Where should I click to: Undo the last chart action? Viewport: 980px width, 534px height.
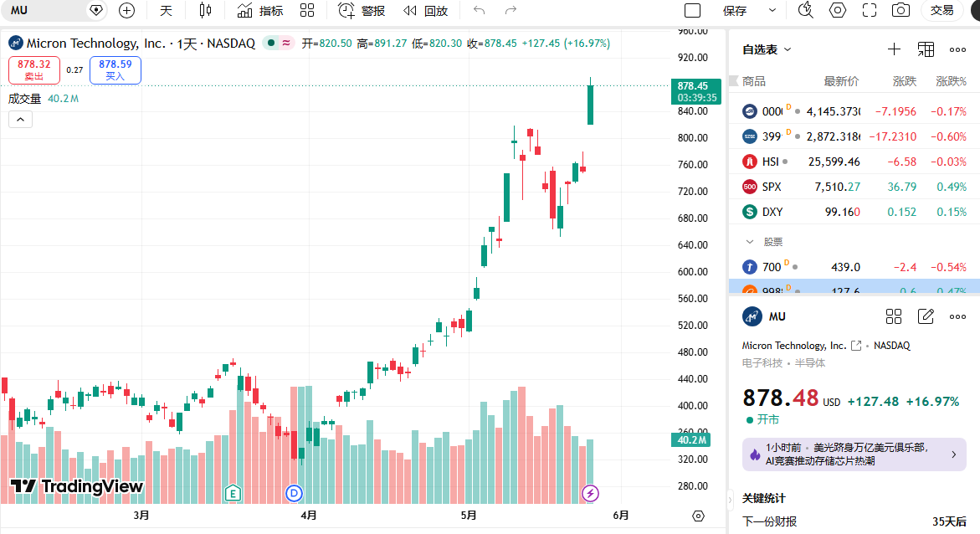480,10
